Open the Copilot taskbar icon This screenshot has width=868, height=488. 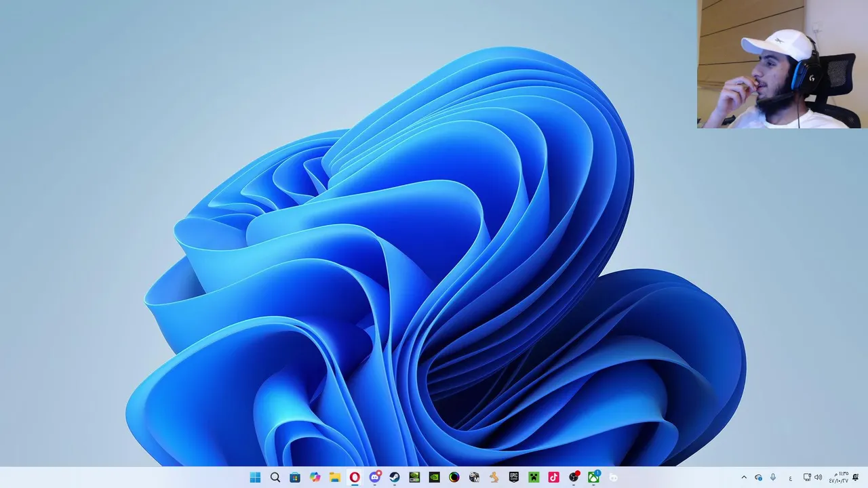315,477
